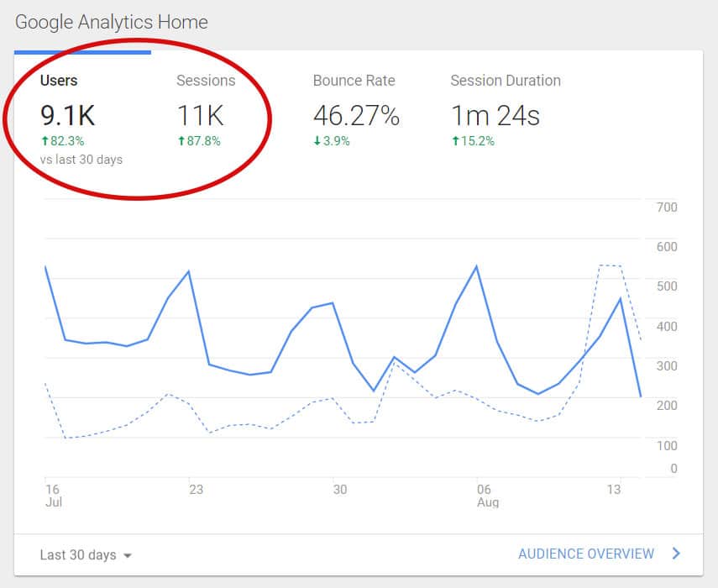Click the chevron arrow next to Audience Overview
The height and width of the screenshot is (588, 718).
click(x=676, y=554)
